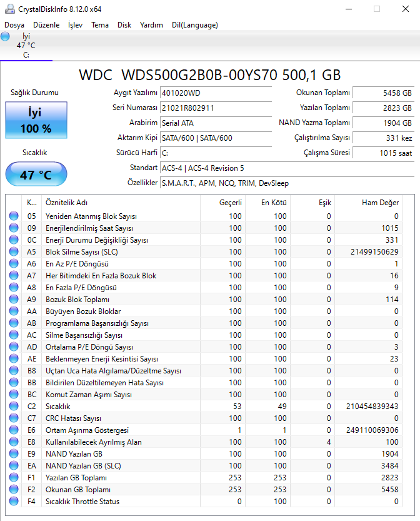Select the C: drive tab with blue status orb
The height and width of the screenshot is (521, 420).
tap(26, 46)
